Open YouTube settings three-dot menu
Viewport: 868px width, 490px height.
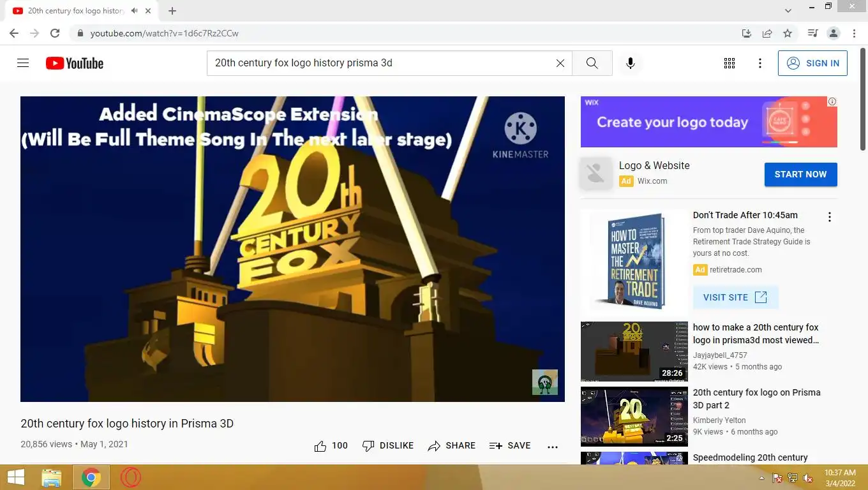(759, 63)
